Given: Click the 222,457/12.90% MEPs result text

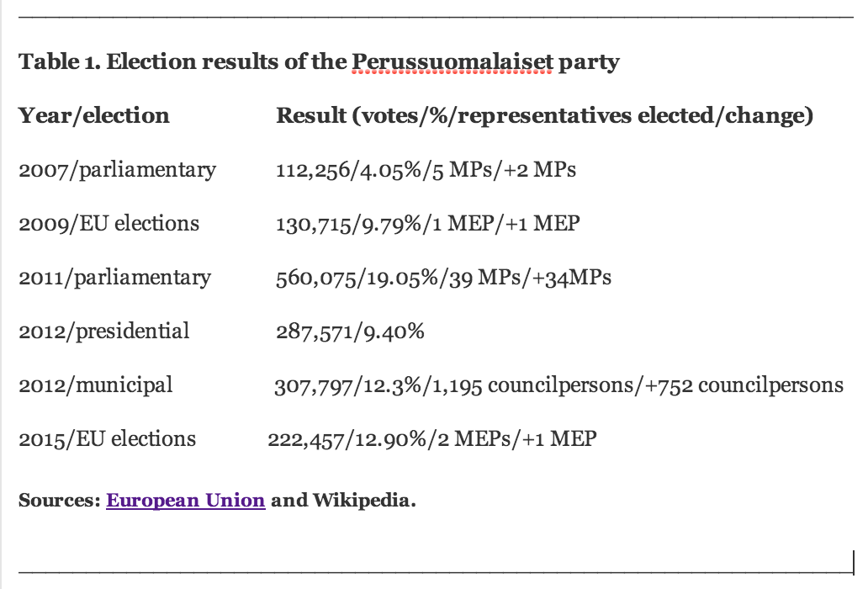Looking at the screenshot, I should coord(431,439).
